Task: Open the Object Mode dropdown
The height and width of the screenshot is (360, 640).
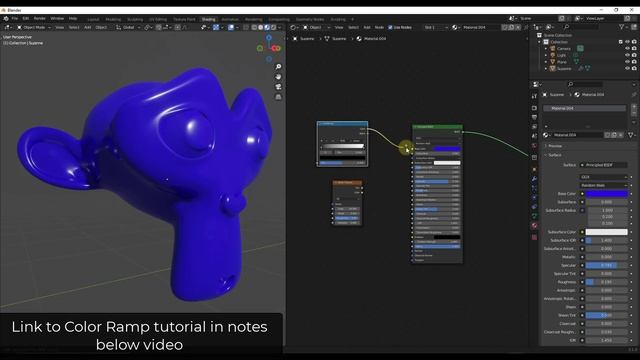Action: click(x=34, y=27)
